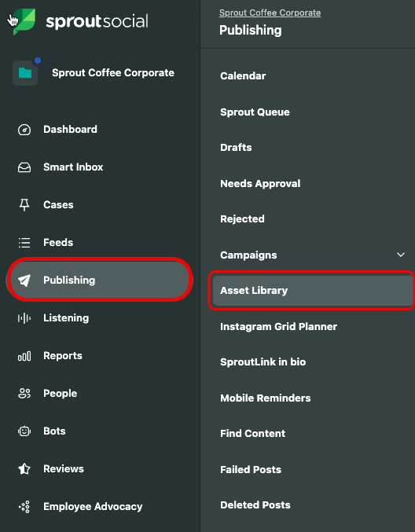
Task: Select the Reviews star icon
Action: (x=24, y=469)
